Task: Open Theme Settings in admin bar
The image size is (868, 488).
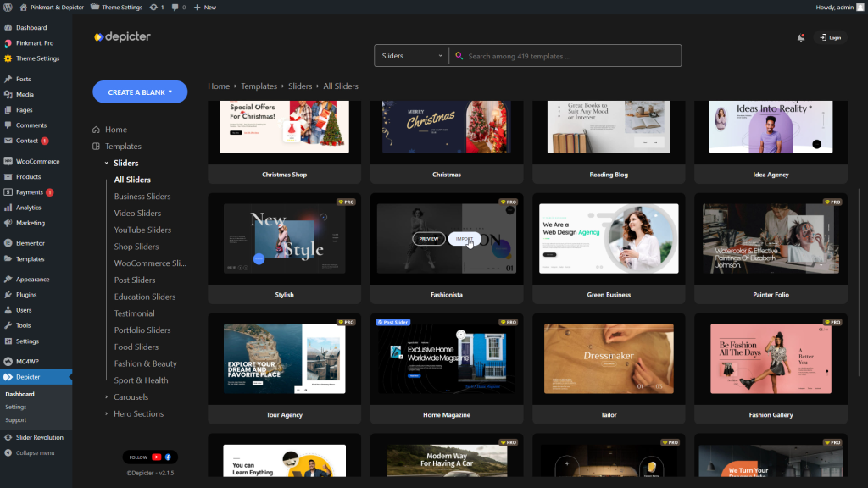Action: pos(116,7)
